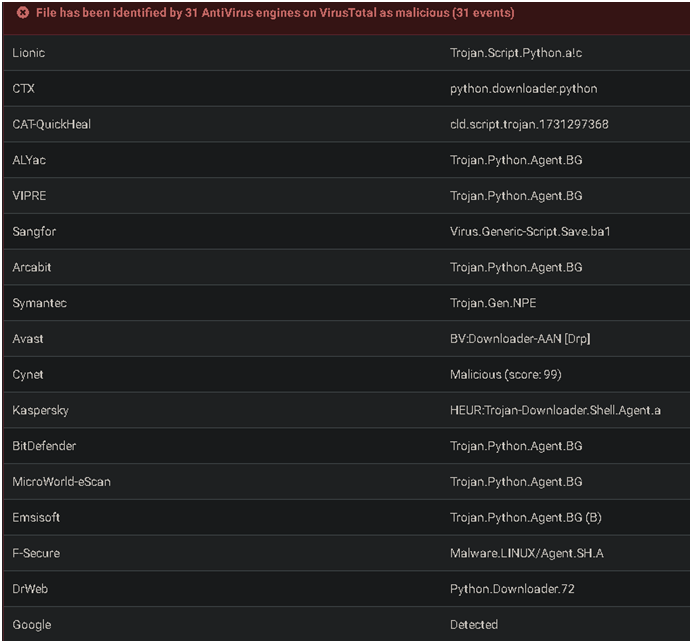Select Sangfor's Virus.Generic-Script.Save.ba1 result

click(530, 232)
